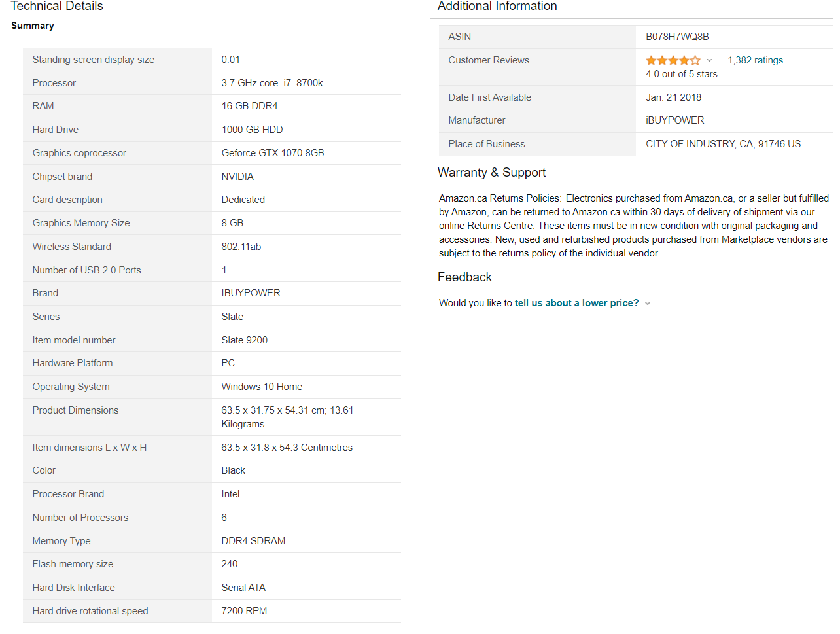The image size is (840, 634).
Task: Click the Memory Type value 'DDR4 SDRAM'
Action: tap(253, 541)
